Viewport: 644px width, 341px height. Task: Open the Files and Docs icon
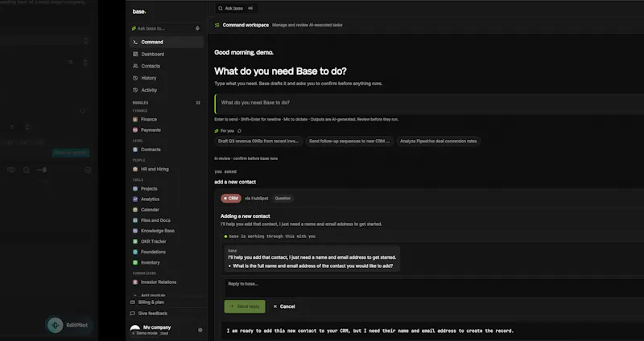pos(135,220)
